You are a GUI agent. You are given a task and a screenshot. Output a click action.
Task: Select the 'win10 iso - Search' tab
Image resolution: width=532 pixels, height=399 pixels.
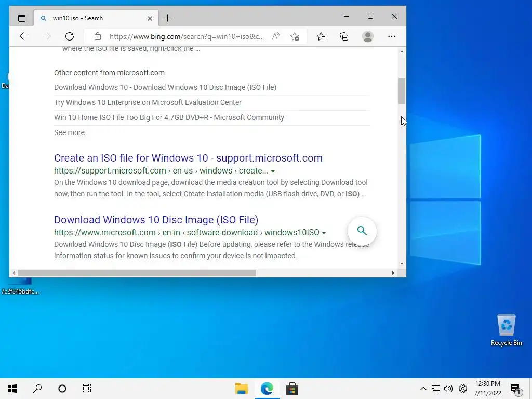pyautogui.click(x=96, y=18)
